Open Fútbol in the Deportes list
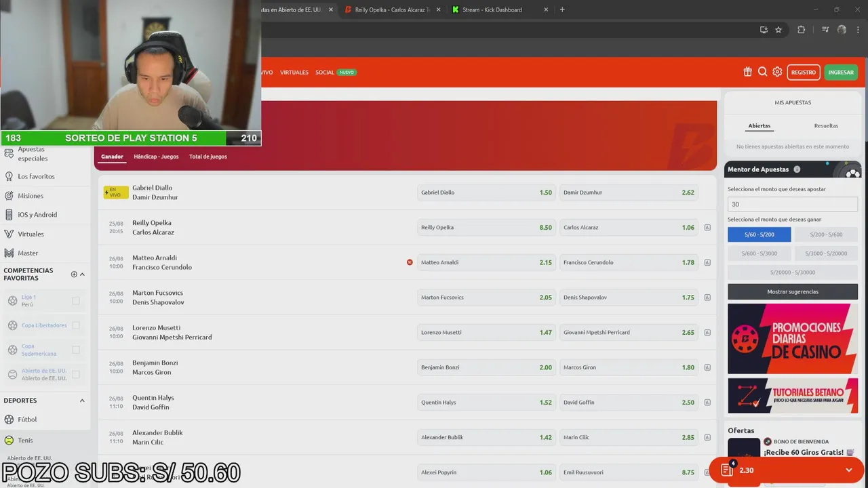This screenshot has width=868, height=488. point(27,420)
